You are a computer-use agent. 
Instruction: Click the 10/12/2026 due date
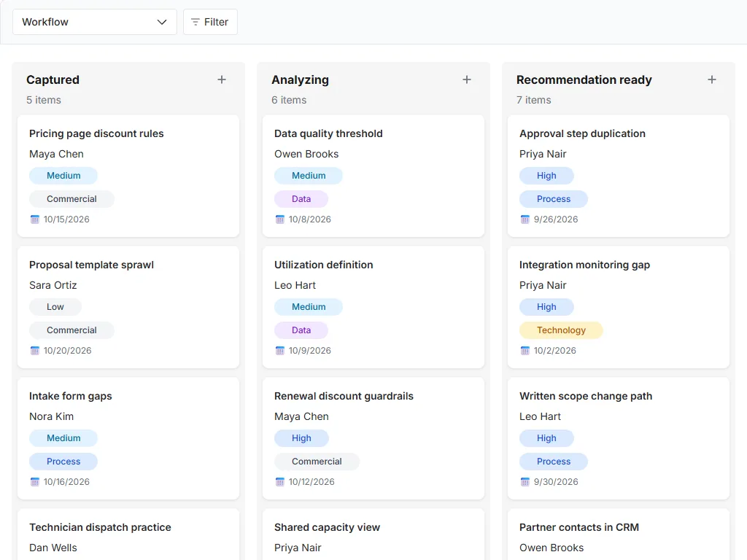click(311, 482)
